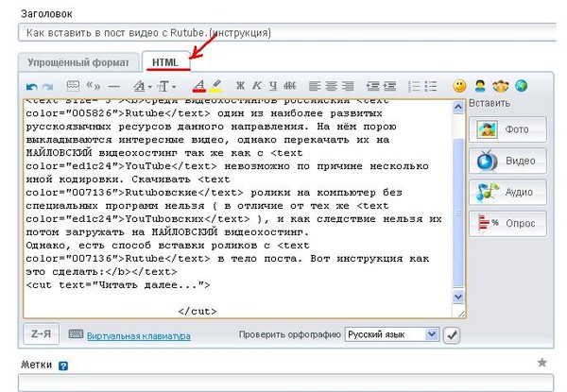Insert audio with Аудио button
567x392 pixels.
[x=507, y=192]
